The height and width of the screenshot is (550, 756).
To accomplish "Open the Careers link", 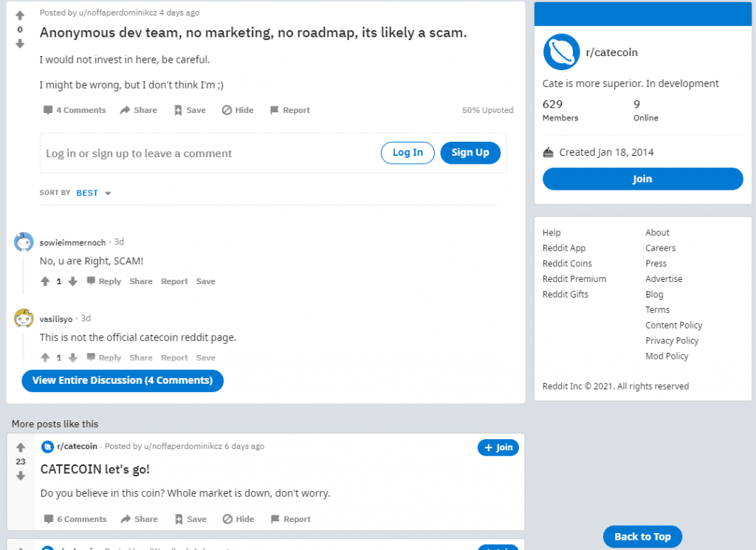I will tap(661, 248).
